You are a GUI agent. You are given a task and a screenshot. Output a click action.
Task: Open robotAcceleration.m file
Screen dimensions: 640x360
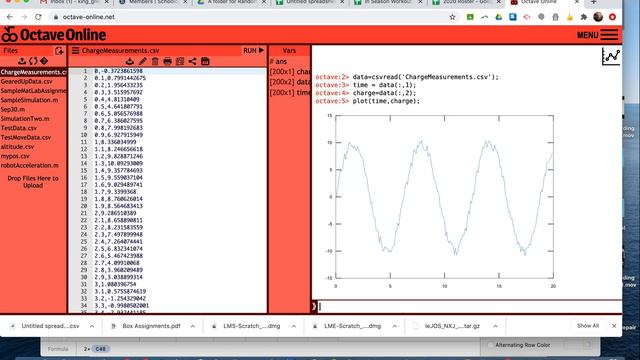[29, 166]
